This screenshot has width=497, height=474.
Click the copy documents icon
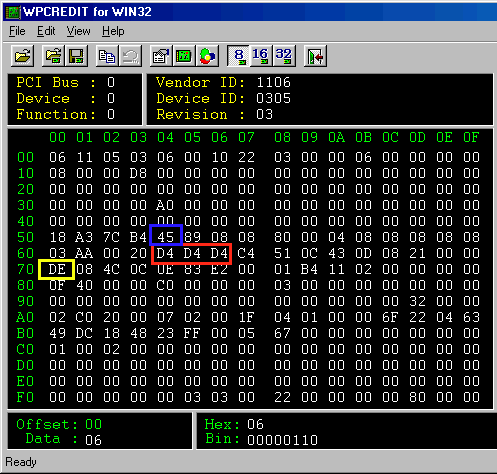click(107, 56)
